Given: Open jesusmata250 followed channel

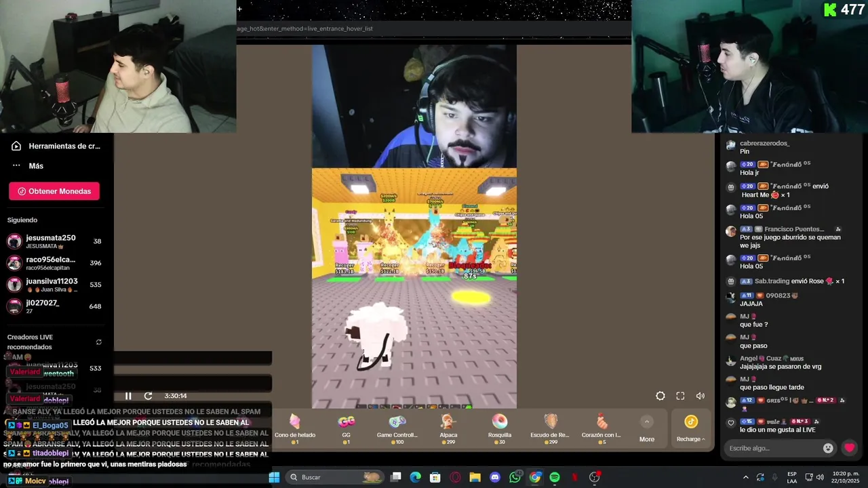Looking at the screenshot, I should [x=54, y=241].
